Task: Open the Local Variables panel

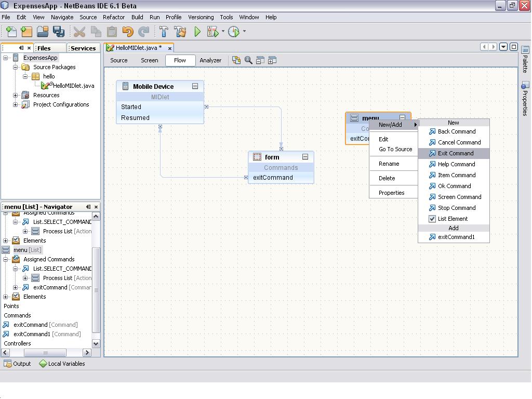Action: [62, 364]
